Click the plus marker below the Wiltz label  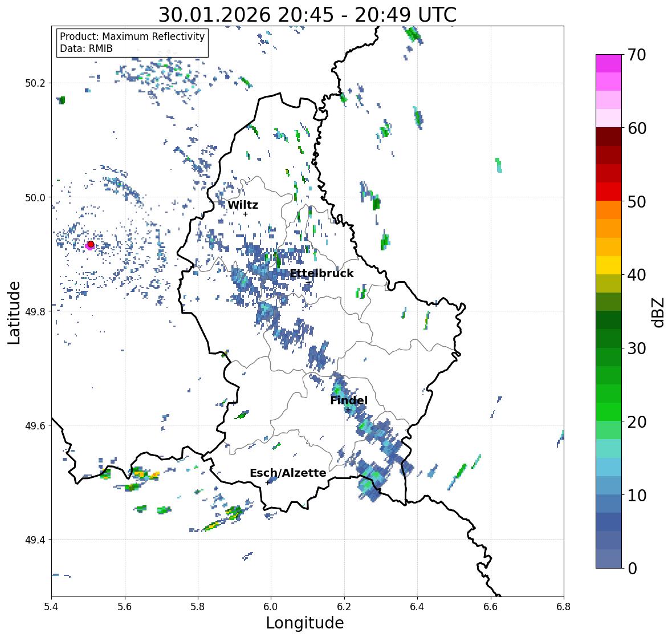(246, 214)
